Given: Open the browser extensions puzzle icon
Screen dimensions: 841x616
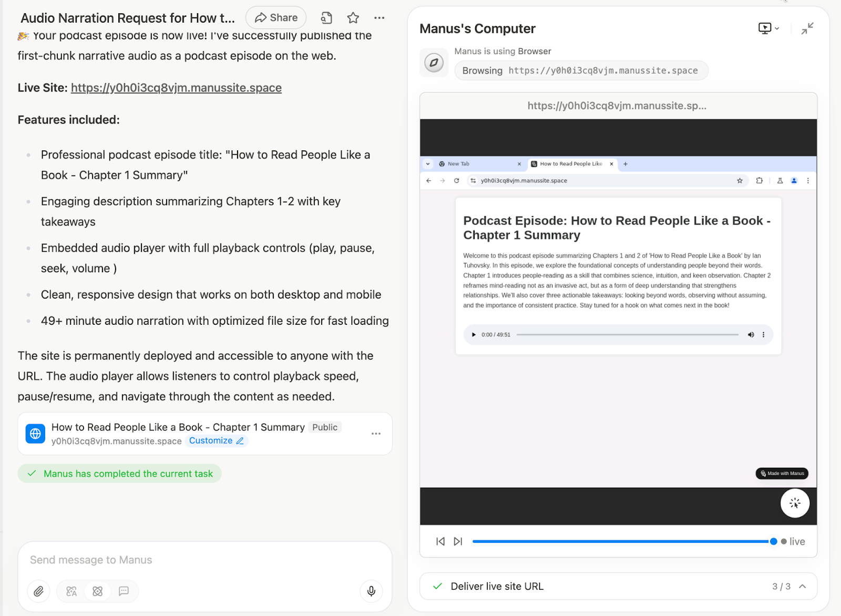Looking at the screenshot, I should (x=759, y=181).
